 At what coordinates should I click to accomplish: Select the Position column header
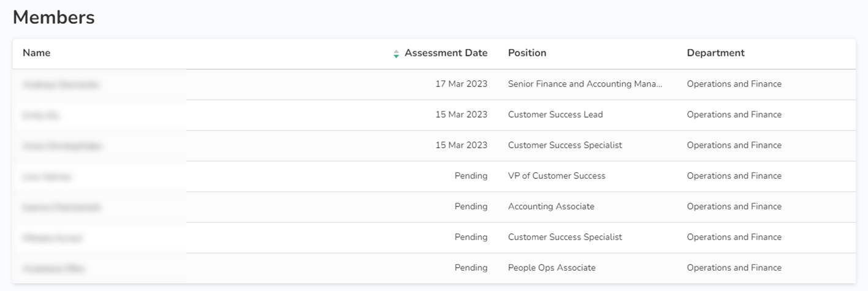pyautogui.click(x=527, y=53)
